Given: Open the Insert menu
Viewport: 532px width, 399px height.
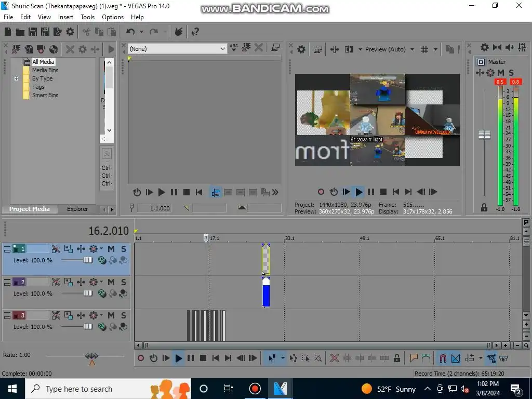Looking at the screenshot, I should coord(65,17).
